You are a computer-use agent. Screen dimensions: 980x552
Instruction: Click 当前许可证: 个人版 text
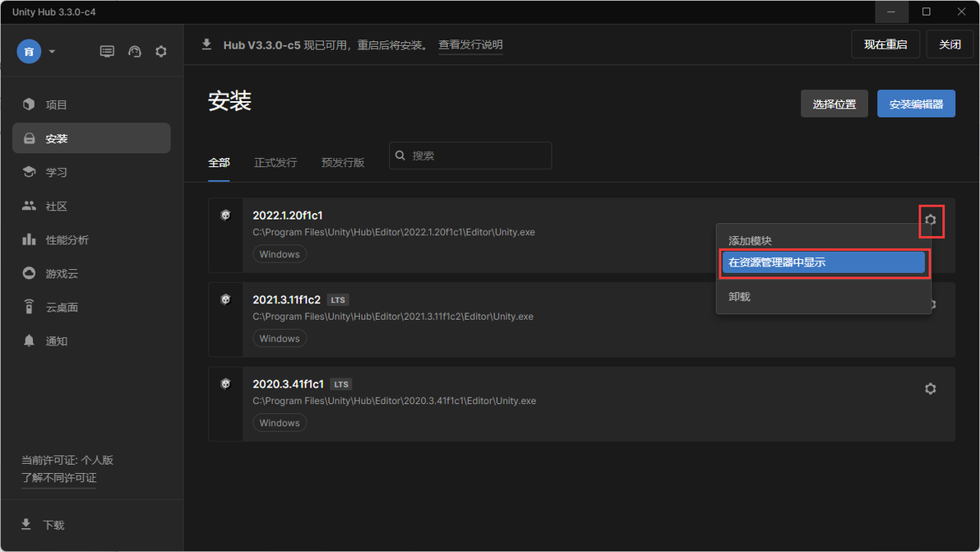(x=67, y=460)
